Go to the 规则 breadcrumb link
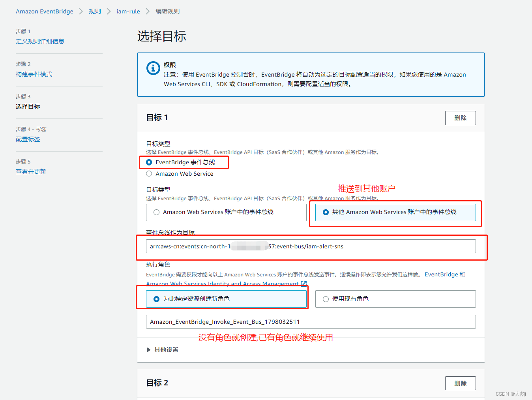This screenshot has width=532, height=400. [x=95, y=11]
